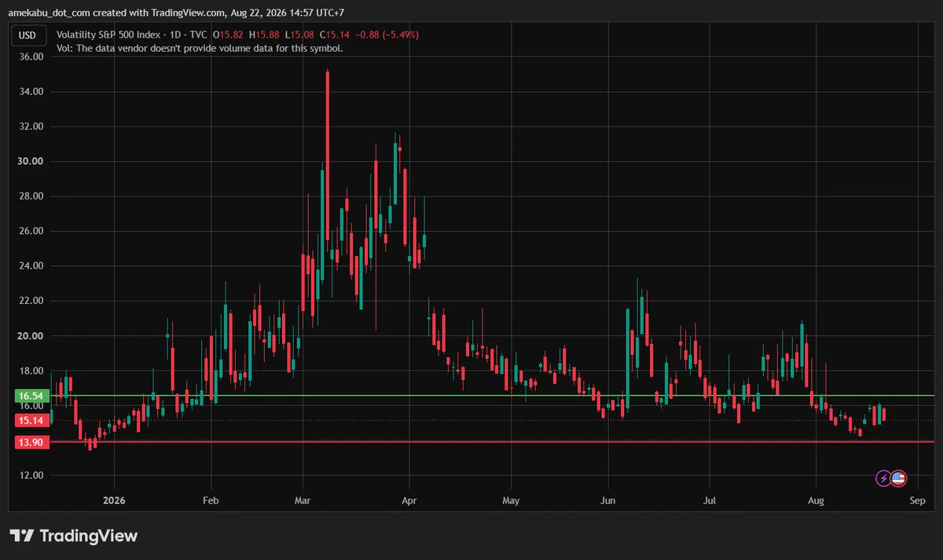The image size is (943, 560).
Task: Click the US flag economic event icon
Action: [898, 478]
